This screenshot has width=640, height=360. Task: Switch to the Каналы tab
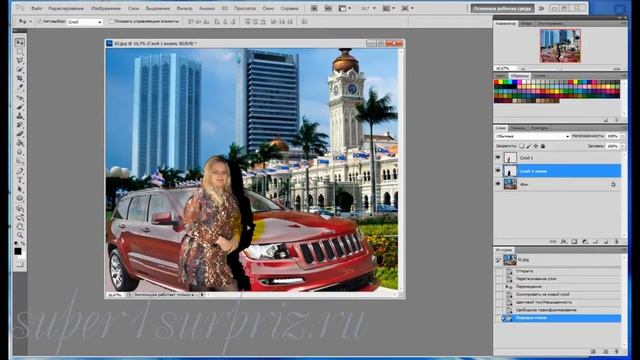(518, 128)
